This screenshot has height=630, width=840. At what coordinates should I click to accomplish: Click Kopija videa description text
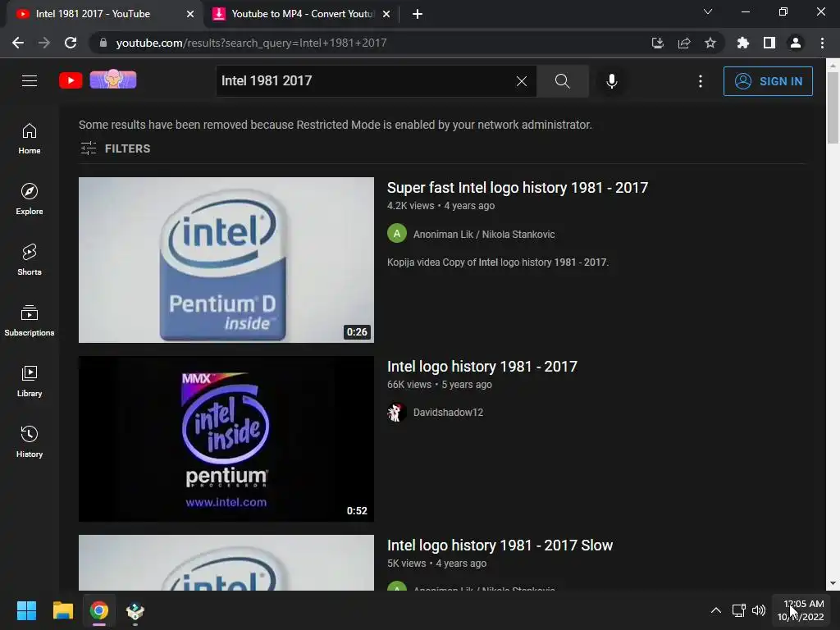pyautogui.click(x=498, y=262)
